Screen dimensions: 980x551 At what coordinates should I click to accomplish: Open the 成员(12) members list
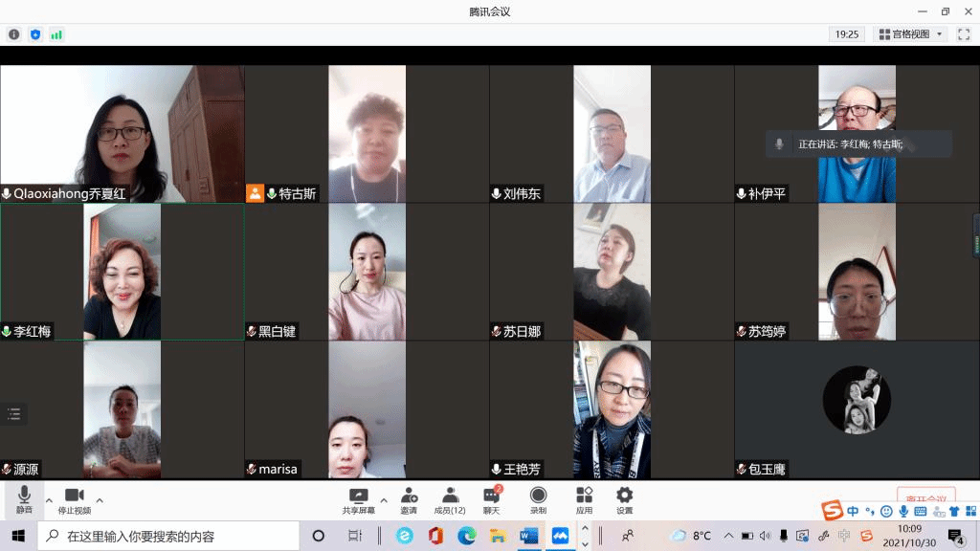click(x=449, y=498)
